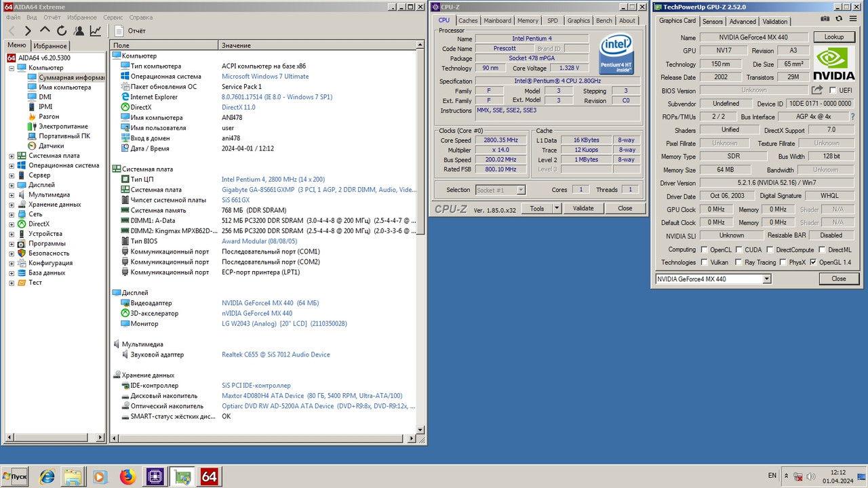Screen dimensions: 868x488
Task: Open Internet Explorer from the taskbar
Action: [47, 477]
